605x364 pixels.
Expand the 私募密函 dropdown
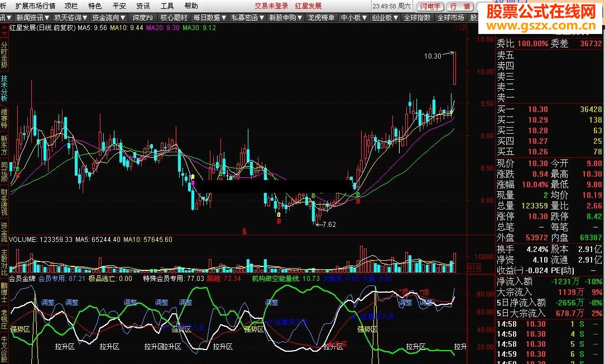tap(247, 18)
